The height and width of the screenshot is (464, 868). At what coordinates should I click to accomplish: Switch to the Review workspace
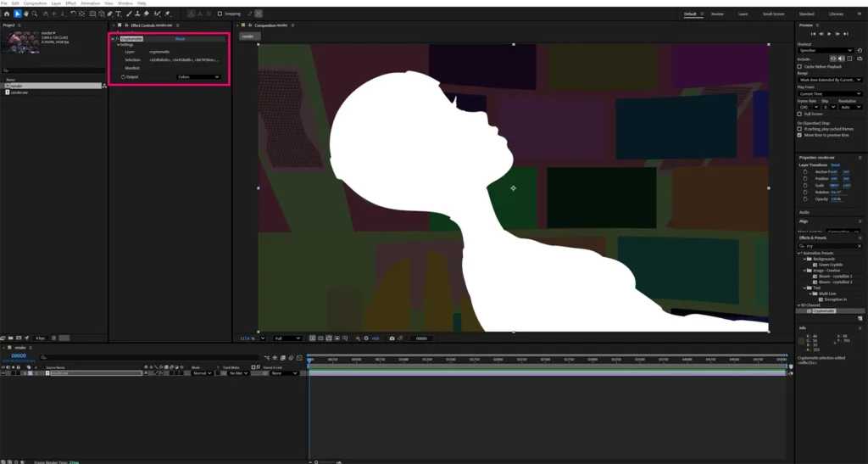click(717, 14)
